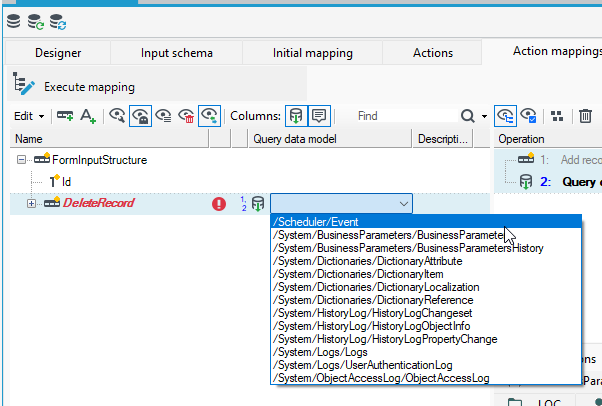Screen dimensions: 602x406
Task: Toggle the eye with tree structure icon
Action: point(505,116)
